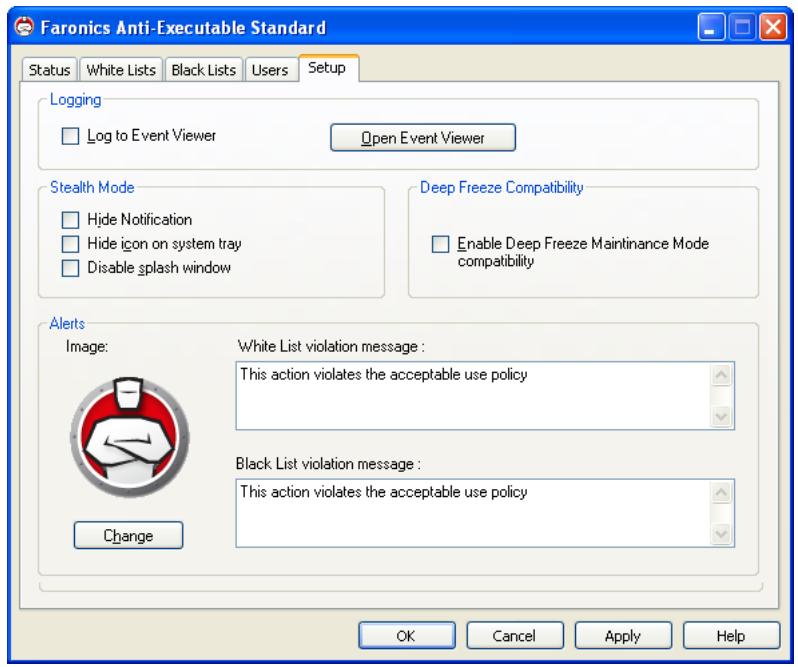Open Event Viewer button
The image size is (798, 667).
point(423,138)
